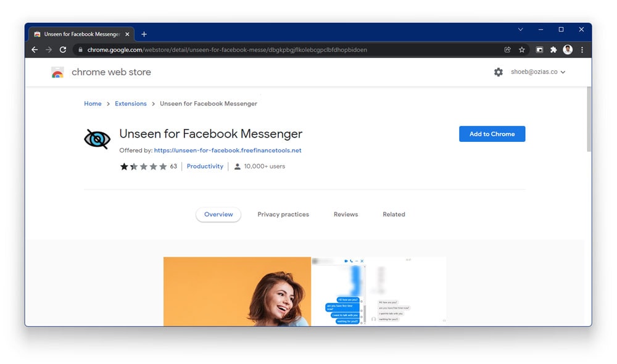This screenshot has width=617, height=364.
Task: Click the address bar URL
Action: 227,49
